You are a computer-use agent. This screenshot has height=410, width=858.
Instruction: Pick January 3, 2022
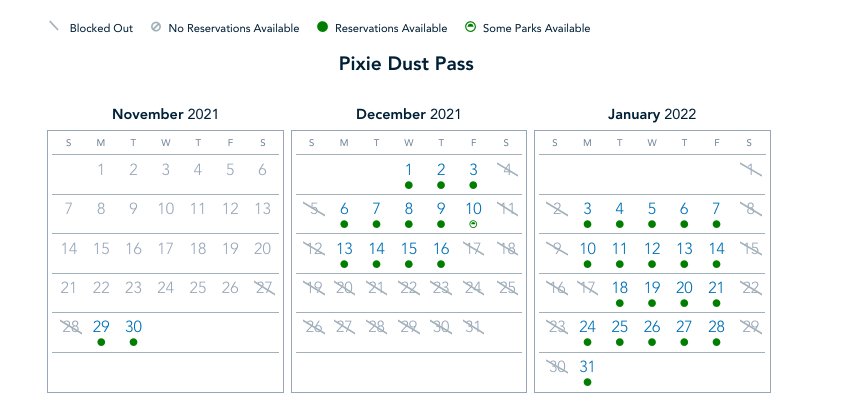pos(587,209)
